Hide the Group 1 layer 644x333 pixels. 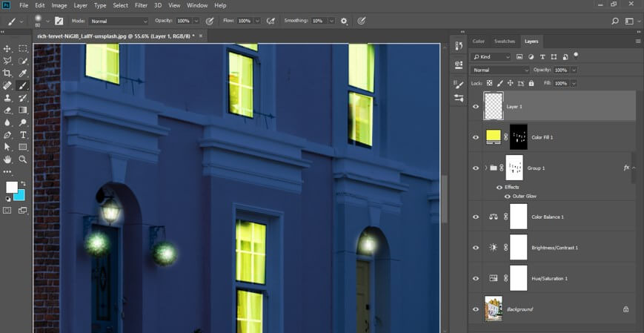tap(476, 168)
